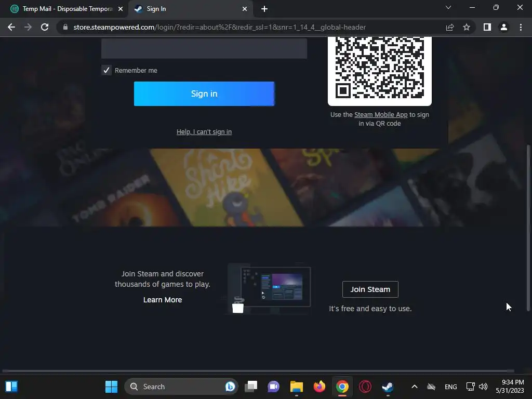Click the vertical page scrollbar
The height and width of the screenshot is (399, 532).
coord(528,228)
